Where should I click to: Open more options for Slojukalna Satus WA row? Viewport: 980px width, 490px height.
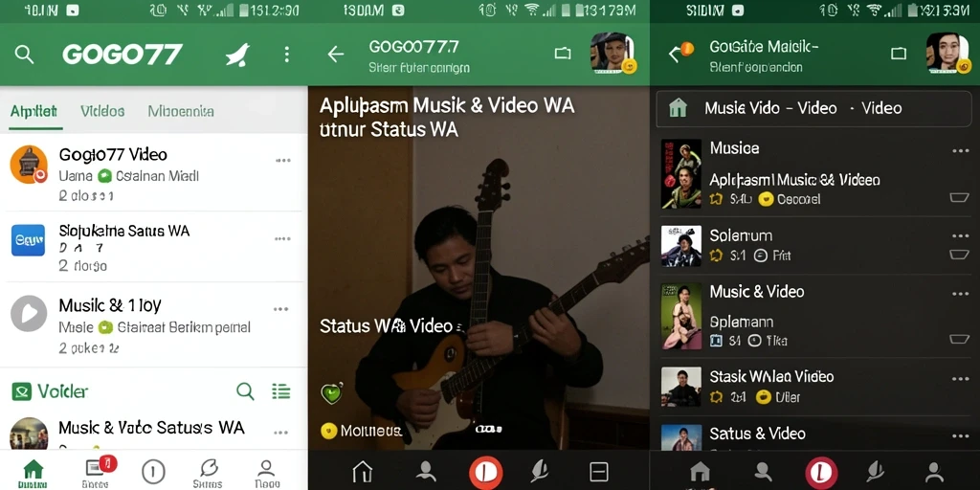[282, 238]
